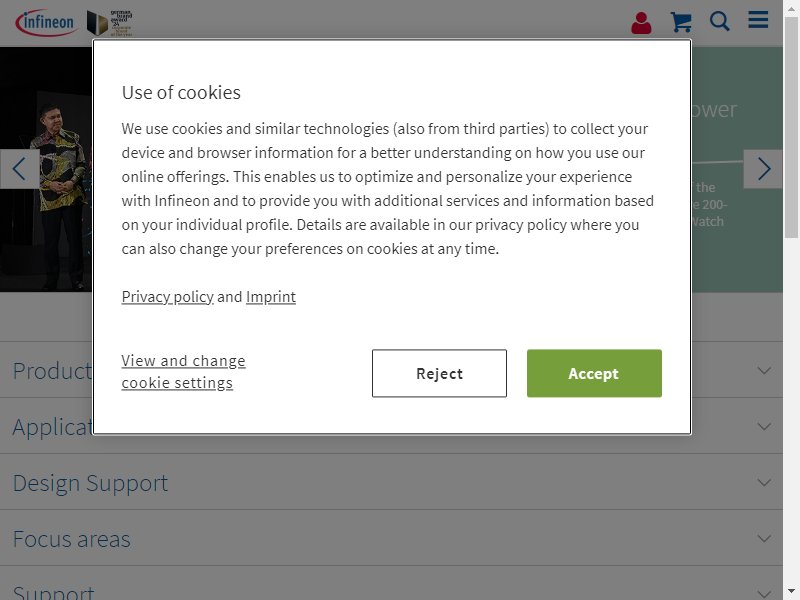Open the Privacy policy link
800x600 pixels.
[167, 297]
